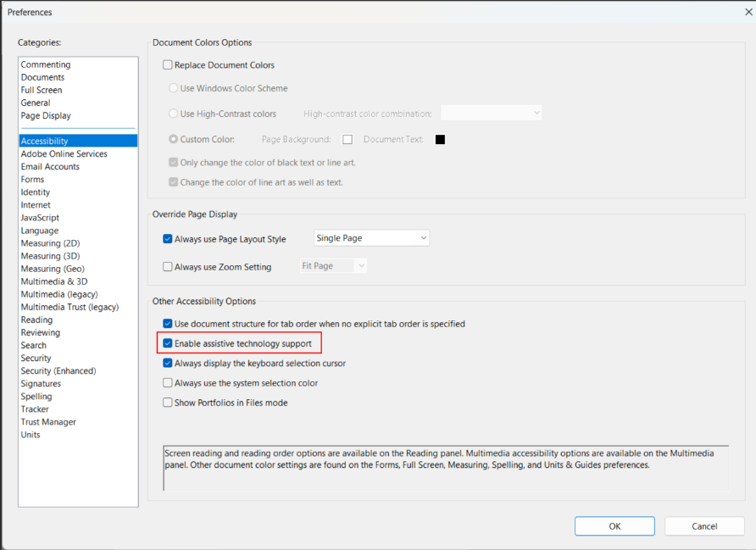The image size is (756, 550).
Task: Select Full Screen category
Action: (78, 90)
